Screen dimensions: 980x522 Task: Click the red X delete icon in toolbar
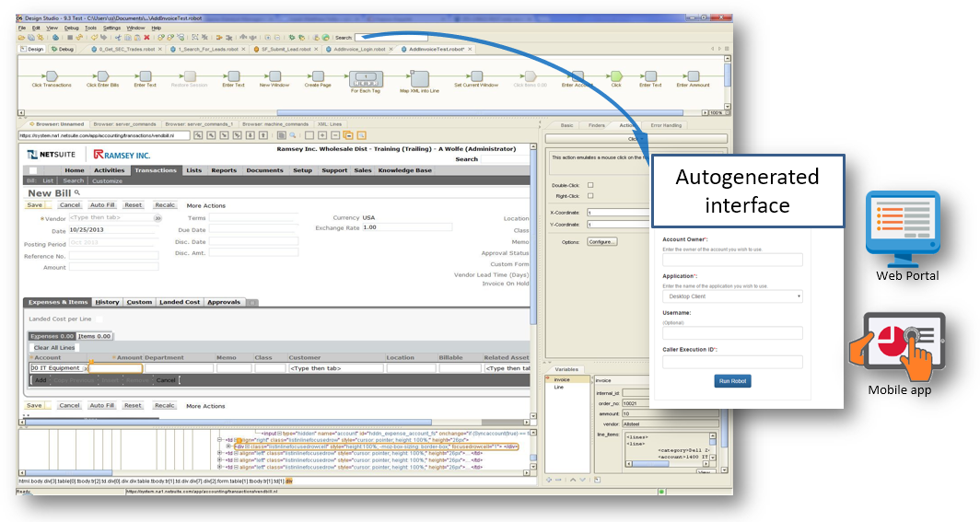pos(146,38)
